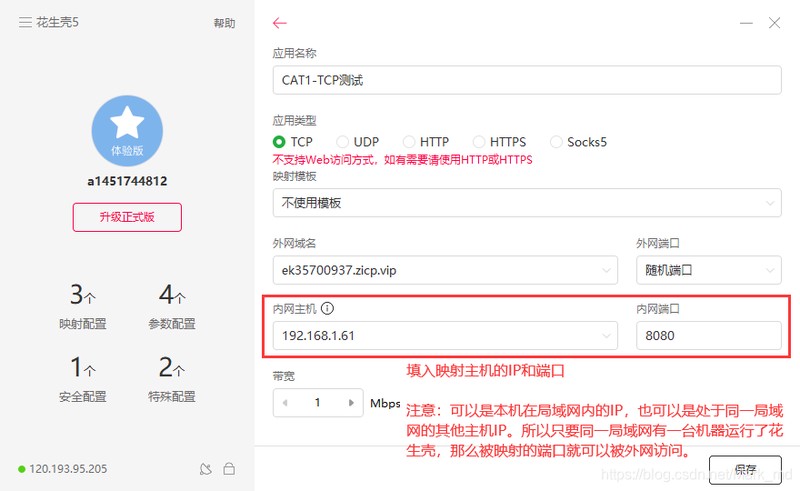
Task: Select the HTTPS application type
Action: (499, 142)
